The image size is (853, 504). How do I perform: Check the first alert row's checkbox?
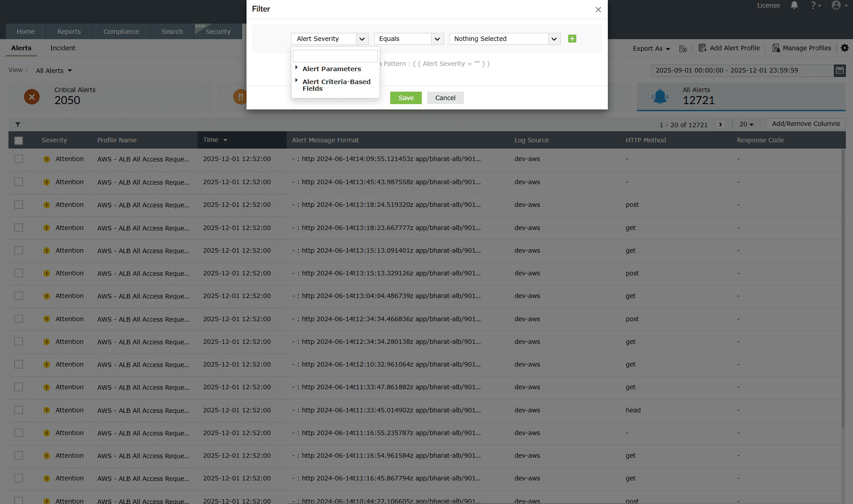pyautogui.click(x=18, y=159)
